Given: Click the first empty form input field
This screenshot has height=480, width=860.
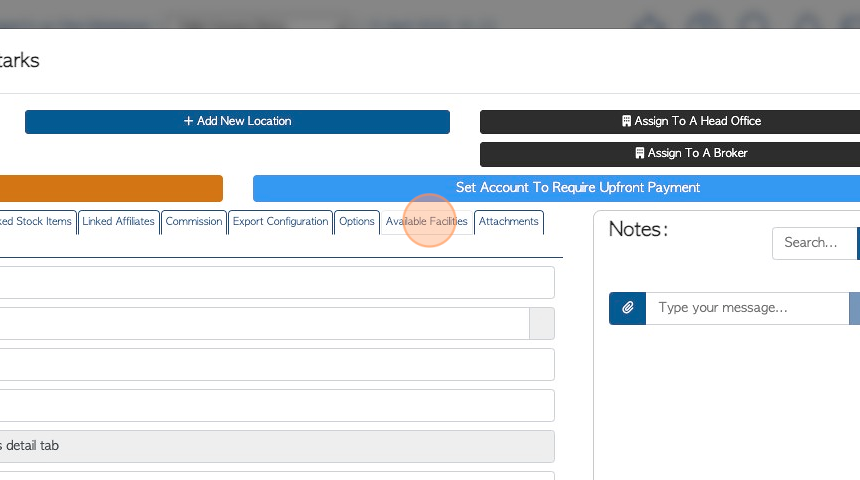Looking at the screenshot, I should click(277, 283).
